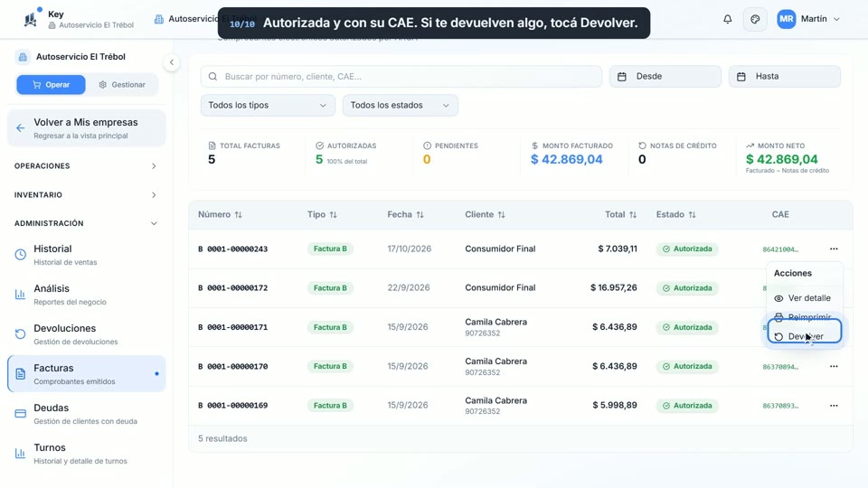Open actions menu for invoice 0001-00000169
This screenshot has width=868, height=488.
(x=834, y=406)
